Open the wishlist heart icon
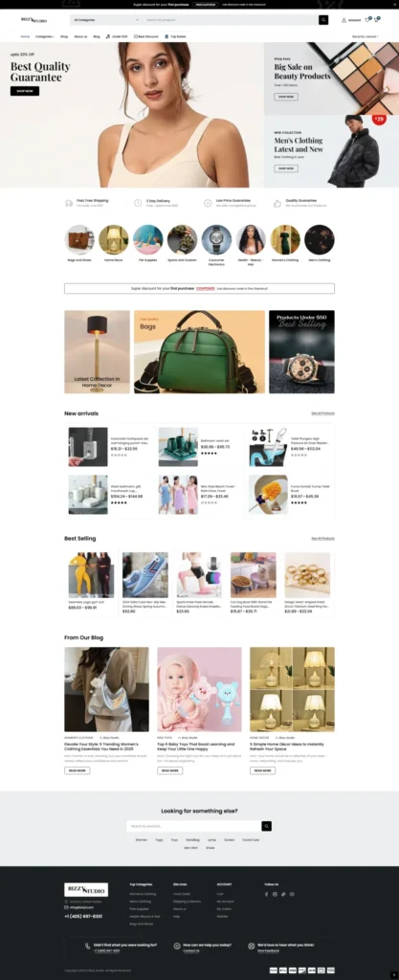The height and width of the screenshot is (980, 399). (368, 20)
